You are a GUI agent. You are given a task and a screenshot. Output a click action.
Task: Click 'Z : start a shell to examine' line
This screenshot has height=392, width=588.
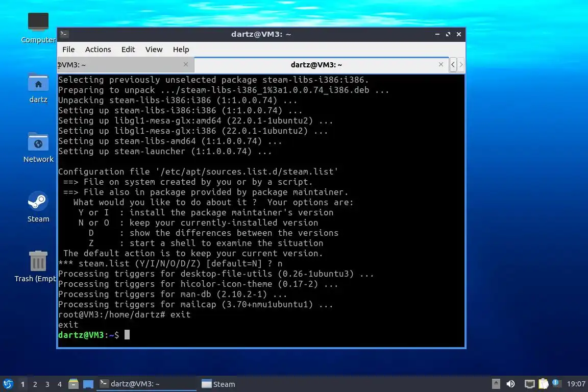click(206, 243)
